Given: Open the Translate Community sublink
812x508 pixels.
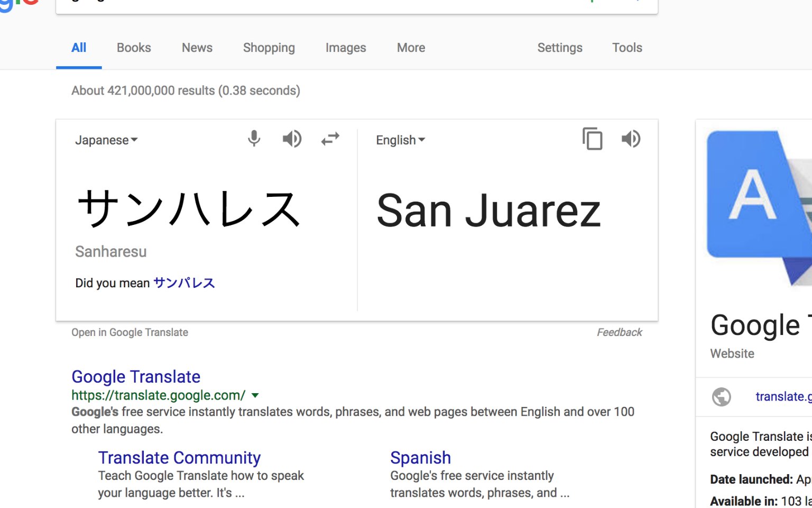Looking at the screenshot, I should click(x=179, y=458).
